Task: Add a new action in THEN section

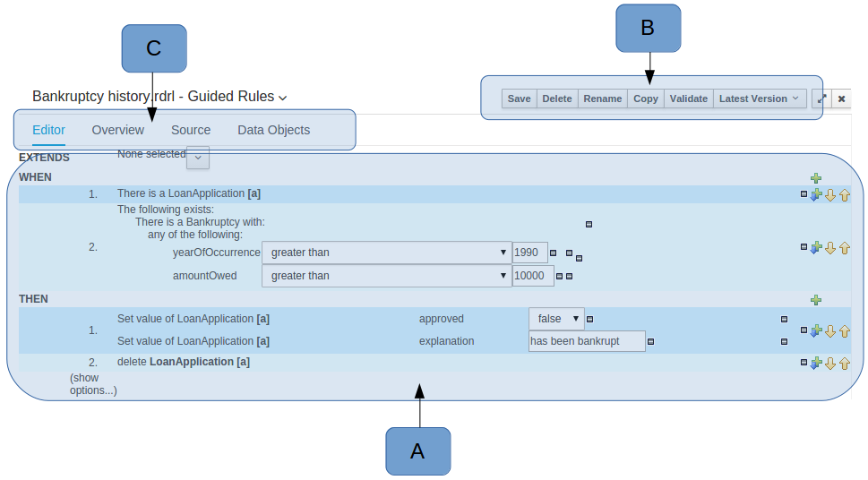Action: coord(816,300)
